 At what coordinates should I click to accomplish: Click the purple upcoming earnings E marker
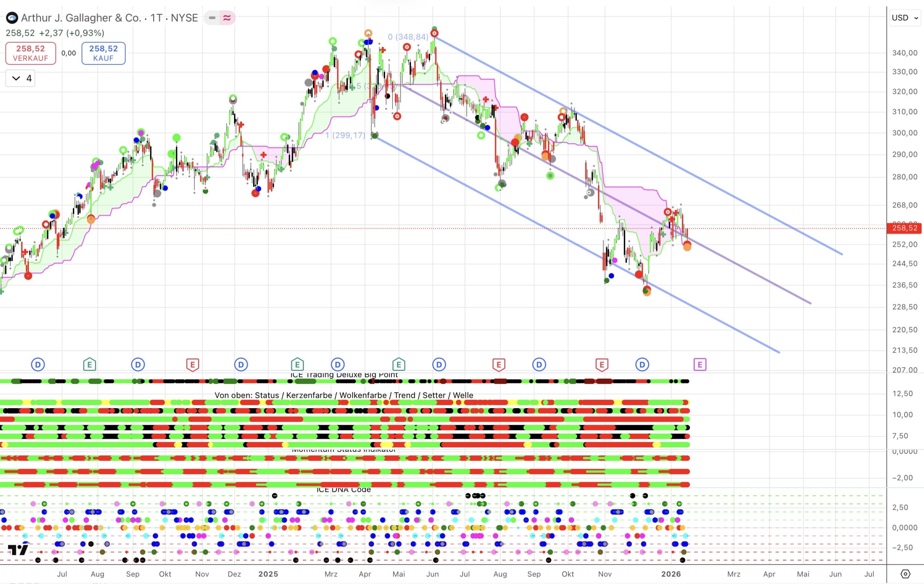(x=700, y=364)
